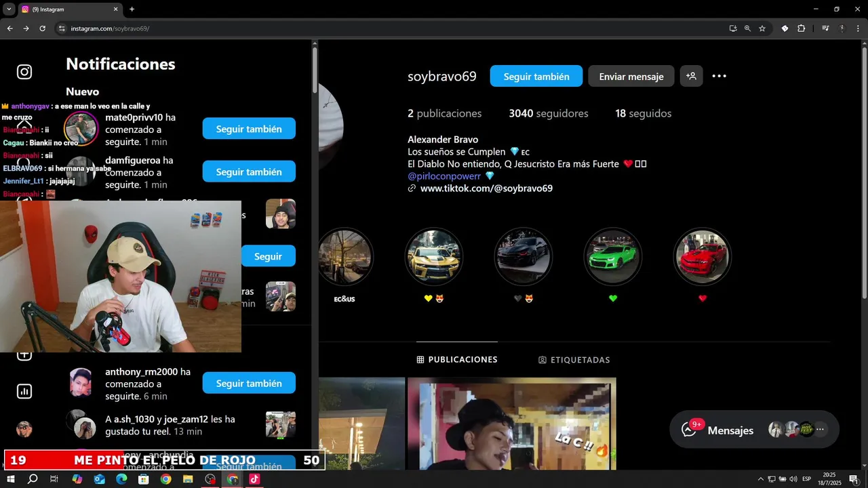This screenshot has width=868, height=488.
Task: Open the post thumbnail with 'La C!!' text
Action: click(512, 424)
